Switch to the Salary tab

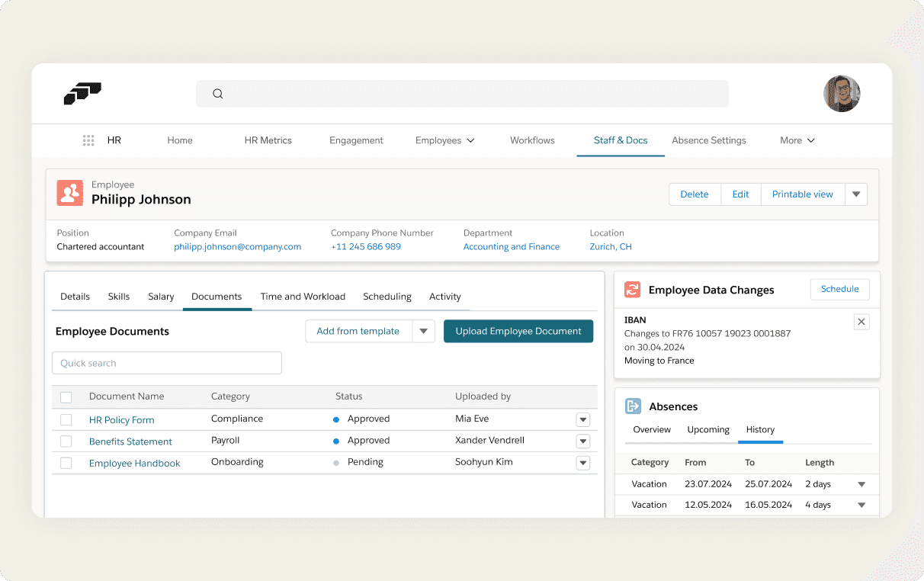point(161,297)
